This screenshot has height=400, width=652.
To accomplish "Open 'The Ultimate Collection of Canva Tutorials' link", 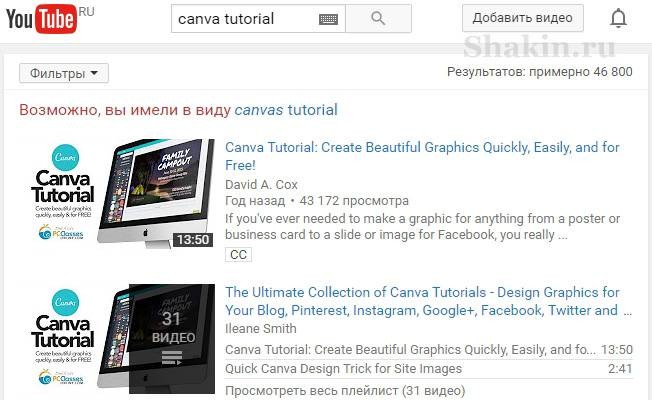I will coord(428,301).
